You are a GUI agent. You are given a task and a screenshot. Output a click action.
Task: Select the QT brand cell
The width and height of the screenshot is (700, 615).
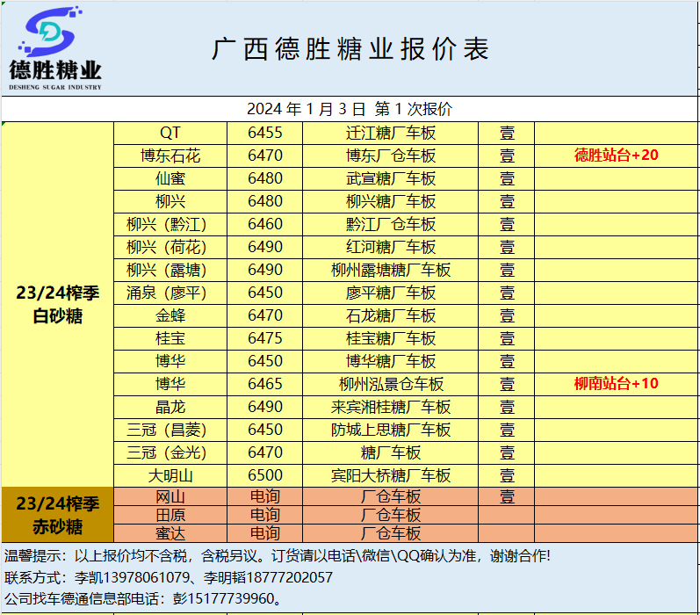(170, 133)
